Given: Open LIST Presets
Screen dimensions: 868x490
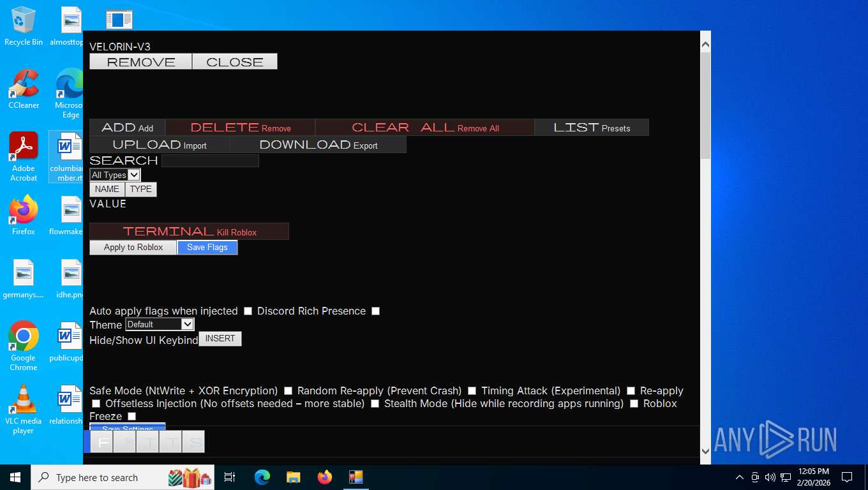Looking at the screenshot, I should click(x=592, y=128).
